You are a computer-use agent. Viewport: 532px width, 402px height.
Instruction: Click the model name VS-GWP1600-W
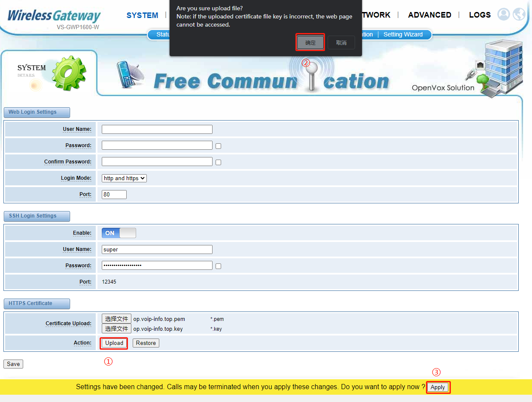[x=78, y=27]
